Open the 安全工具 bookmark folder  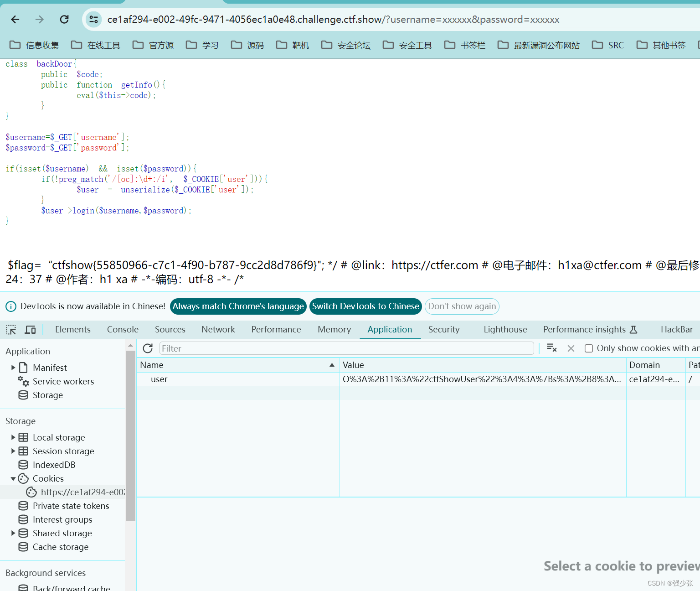point(407,45)
